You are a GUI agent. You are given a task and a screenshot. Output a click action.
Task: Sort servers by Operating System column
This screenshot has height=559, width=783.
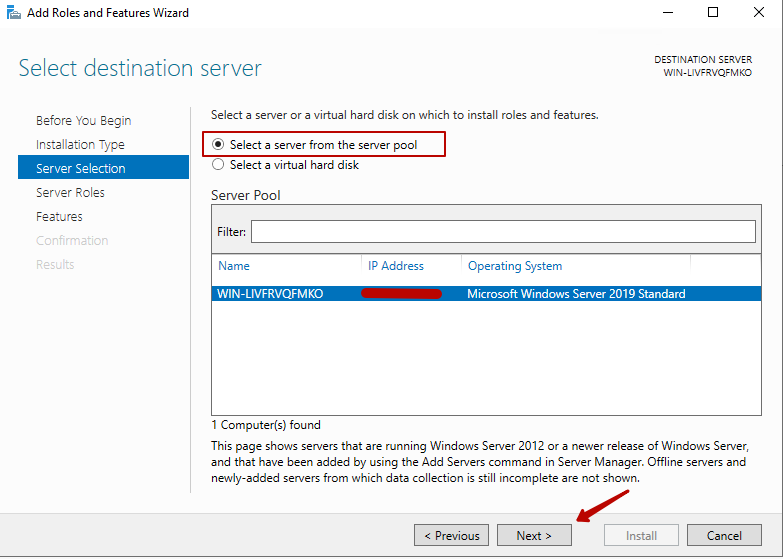515,266
